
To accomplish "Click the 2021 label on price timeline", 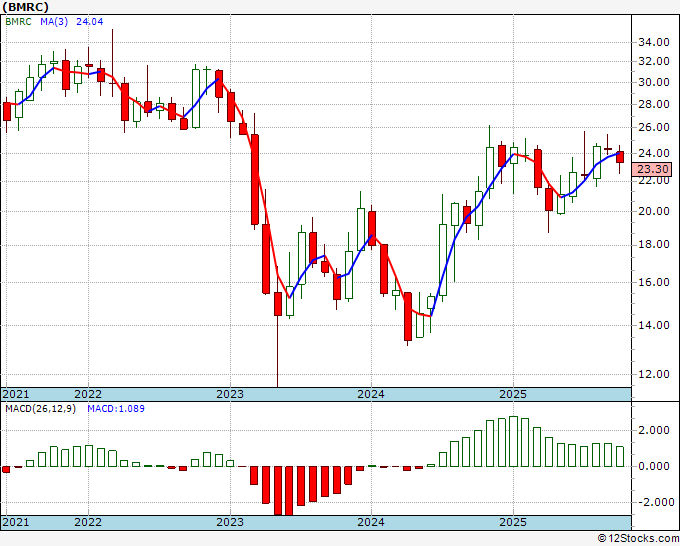I will click(16, 394).
